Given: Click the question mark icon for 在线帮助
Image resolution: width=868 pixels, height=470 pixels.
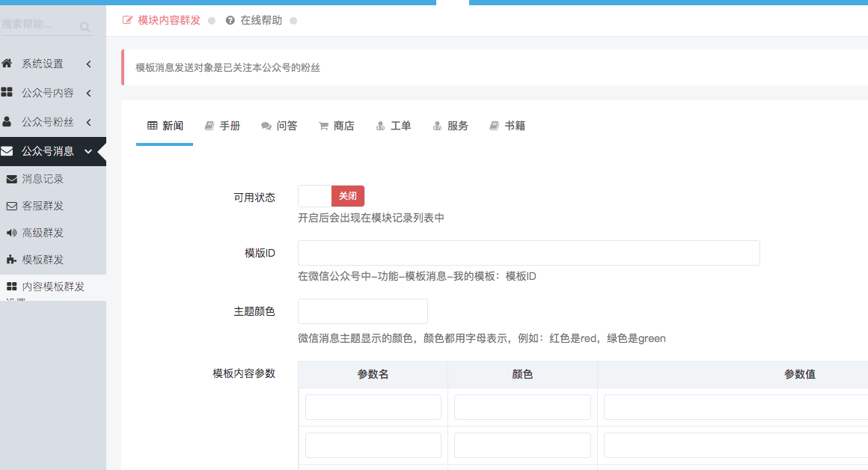Looking at the screenshot, I should click(x=230, y=20).
